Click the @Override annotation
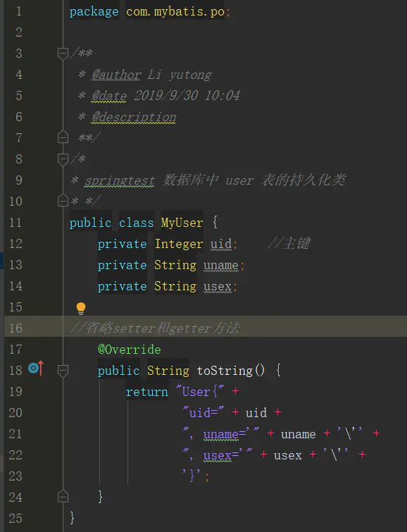The width and height of the screenshot is (407, 532). (130, 349)
